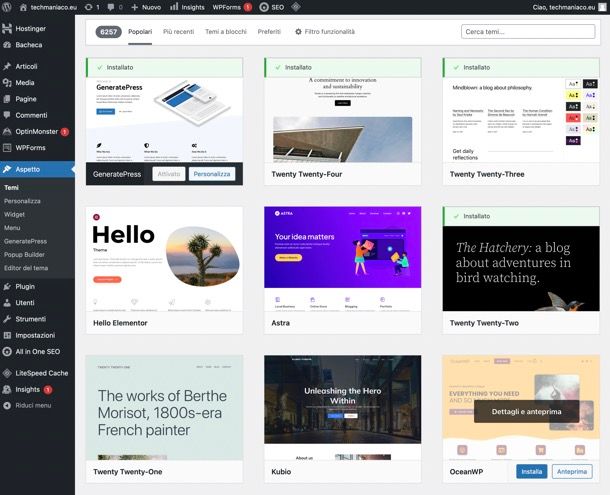Viewport: 610px width, 495px height.
Task: Open Insights bar chart icon in admin bar
Action: click(x=174, y=7)
